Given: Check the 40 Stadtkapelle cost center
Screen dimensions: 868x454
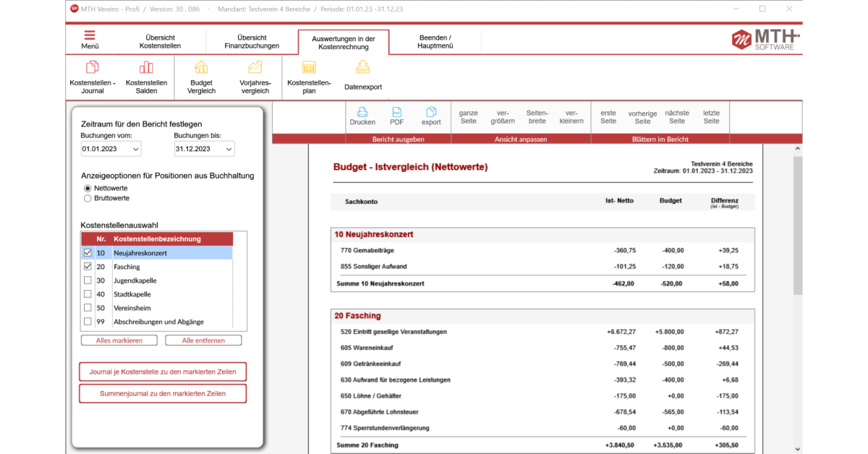Looking at the screenshot, I should 88,294.
